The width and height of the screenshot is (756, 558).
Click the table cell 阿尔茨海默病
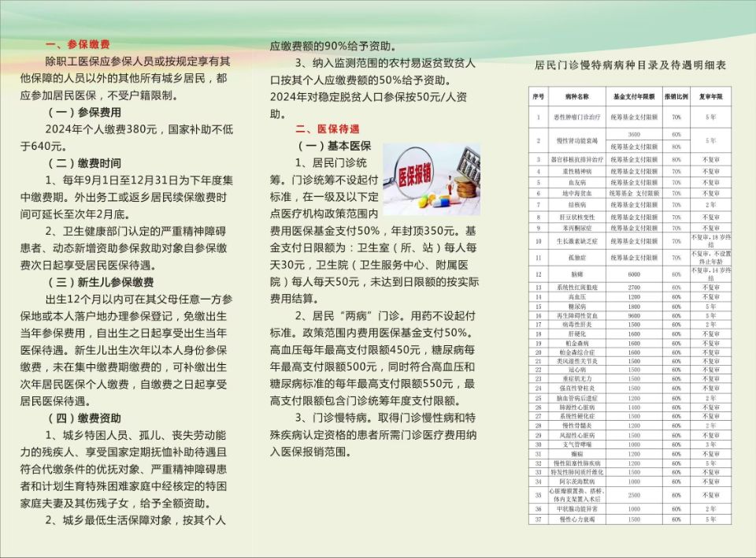tap(577, 482)
